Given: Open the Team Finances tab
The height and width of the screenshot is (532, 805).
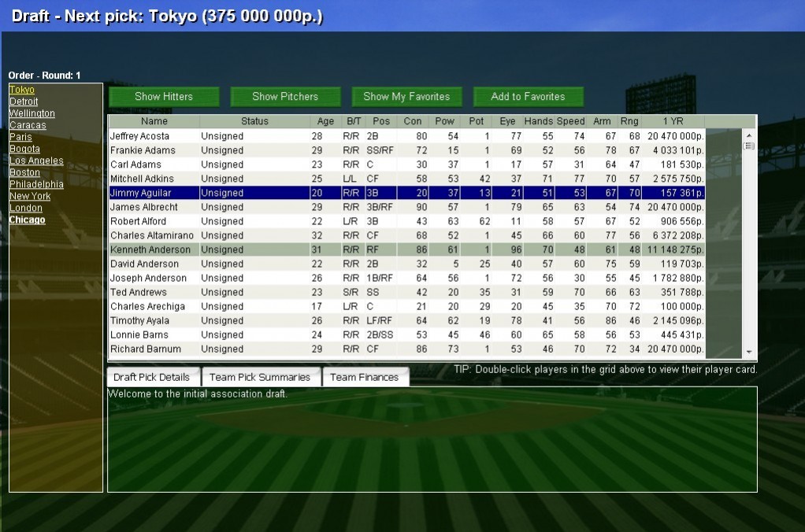Looking at the screenshot, I should [x=365, y=377].
